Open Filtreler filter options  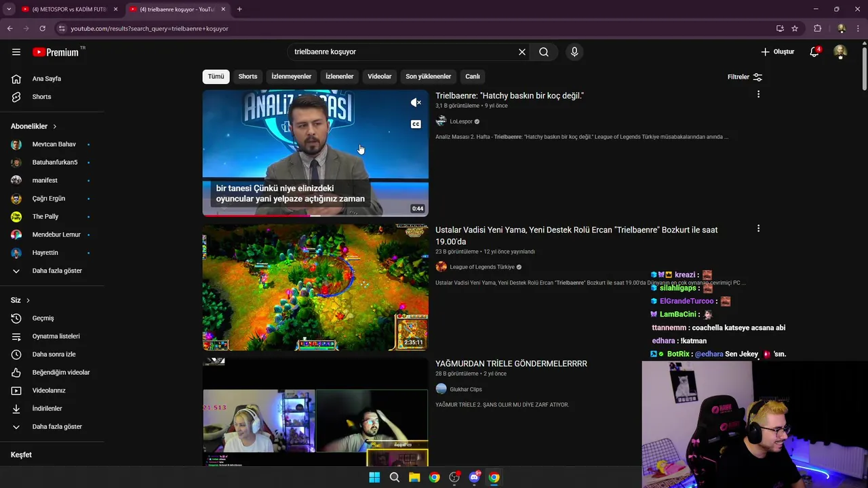click(x=745, y=77)
